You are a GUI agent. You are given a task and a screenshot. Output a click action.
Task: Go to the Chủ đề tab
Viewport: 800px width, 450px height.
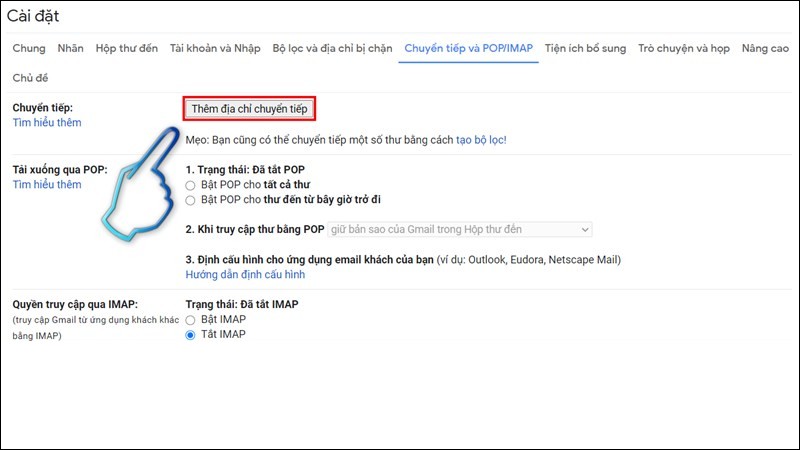31,77
